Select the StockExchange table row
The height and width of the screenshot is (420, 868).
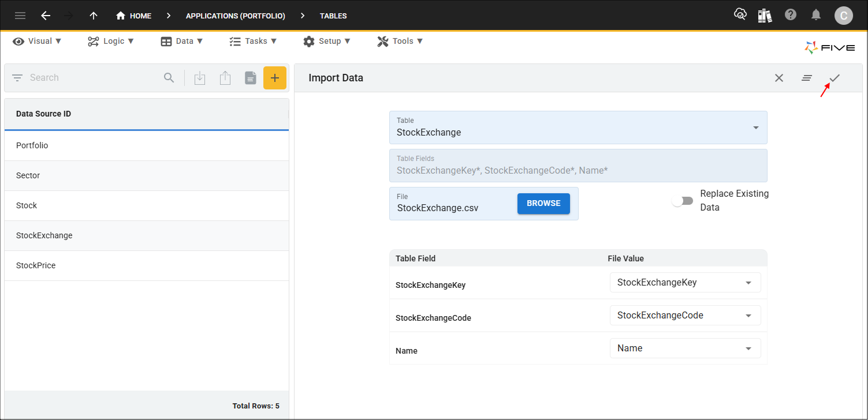(x=147, y=236)
